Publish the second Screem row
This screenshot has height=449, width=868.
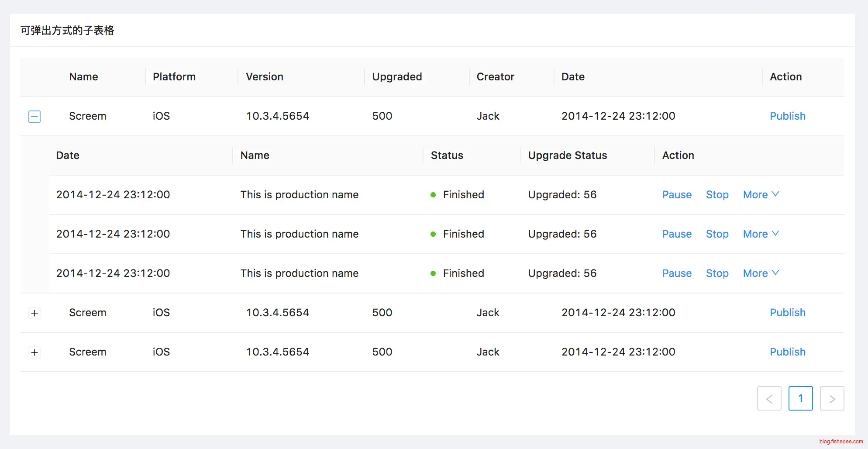click(787, 313)
